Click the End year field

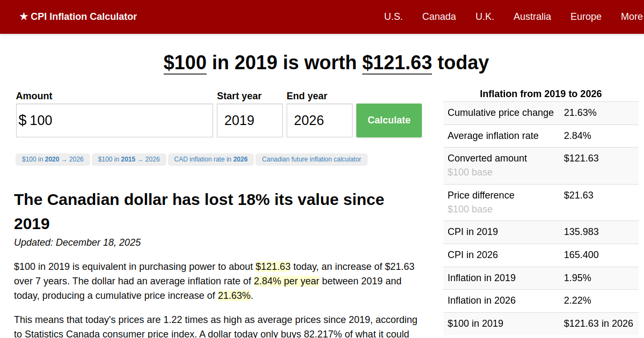pos(319,120)
